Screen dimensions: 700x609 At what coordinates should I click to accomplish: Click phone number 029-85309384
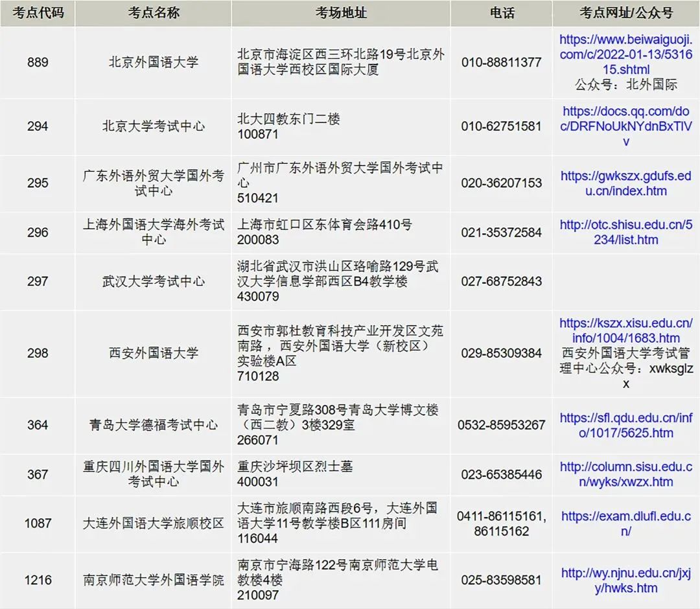click(x=501, y=353)
